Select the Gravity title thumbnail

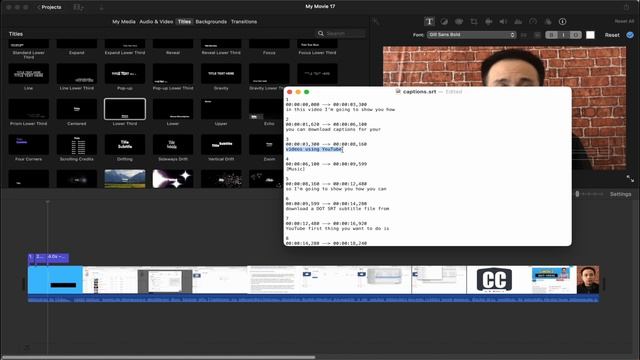coord(221,73)
